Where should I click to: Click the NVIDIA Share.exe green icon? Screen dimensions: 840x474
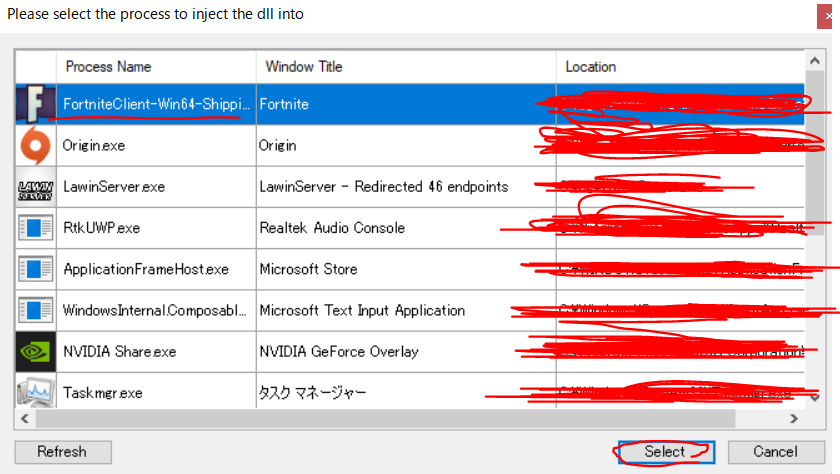pyautogui.click(x=35, y=352)
